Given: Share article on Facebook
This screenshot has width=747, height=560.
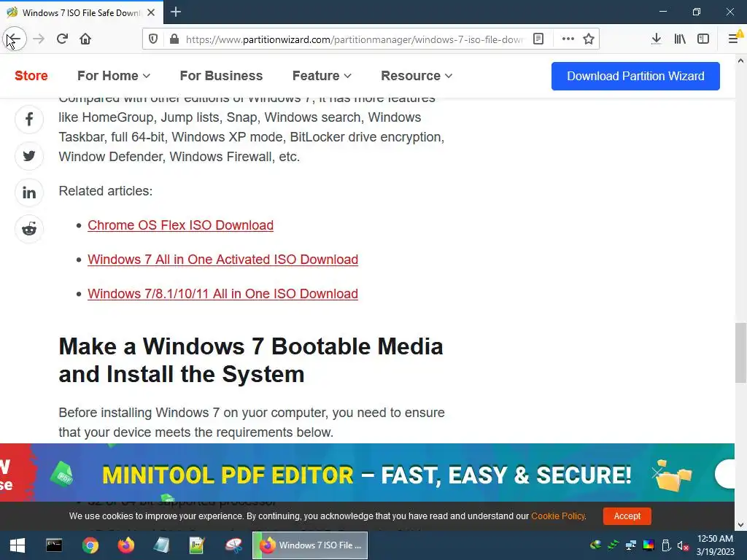Looking at the screenshot, I should pyautogui.click(x=29, y=119).
